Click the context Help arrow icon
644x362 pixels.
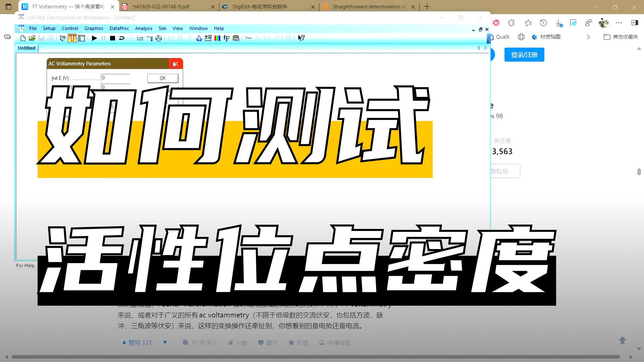301,38
